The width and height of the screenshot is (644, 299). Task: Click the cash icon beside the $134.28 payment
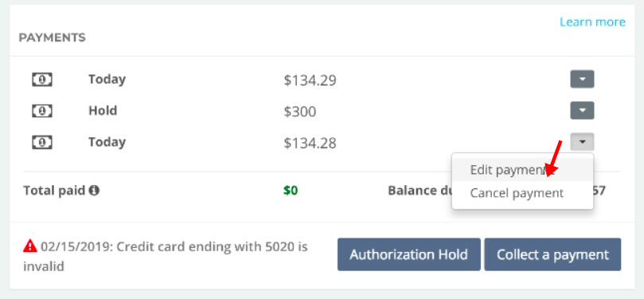point(42,142)
